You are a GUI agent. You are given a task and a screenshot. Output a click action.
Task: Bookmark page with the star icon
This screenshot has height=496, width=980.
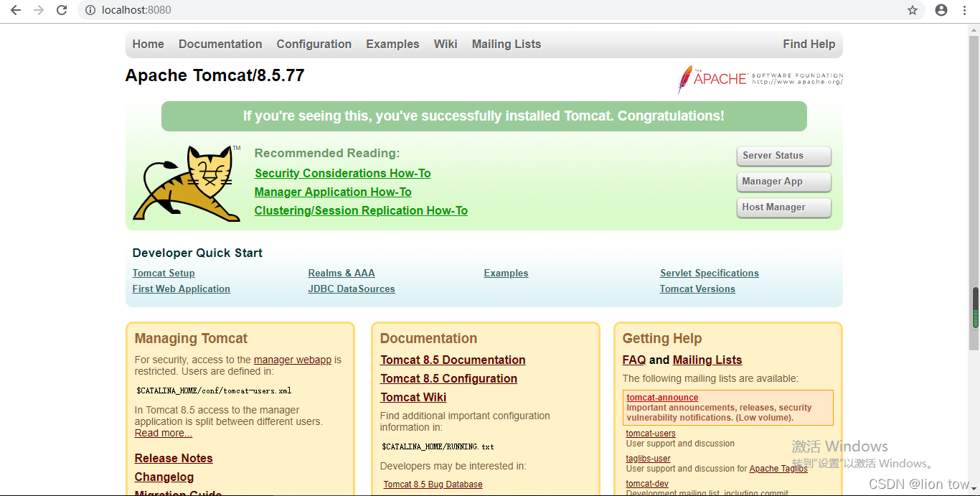tap(913, 10)
